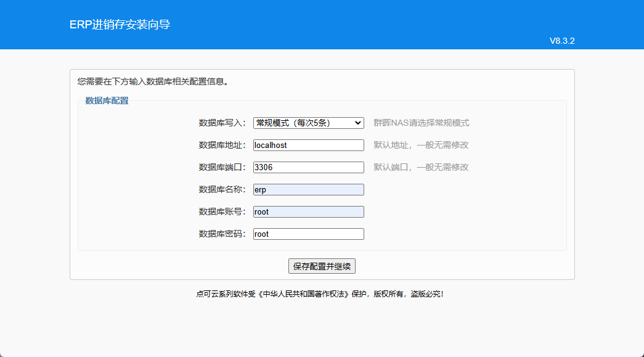This screenshot has height=357, width=644.
Task: Click into the 数据库密码 input field
Action: 308,234
